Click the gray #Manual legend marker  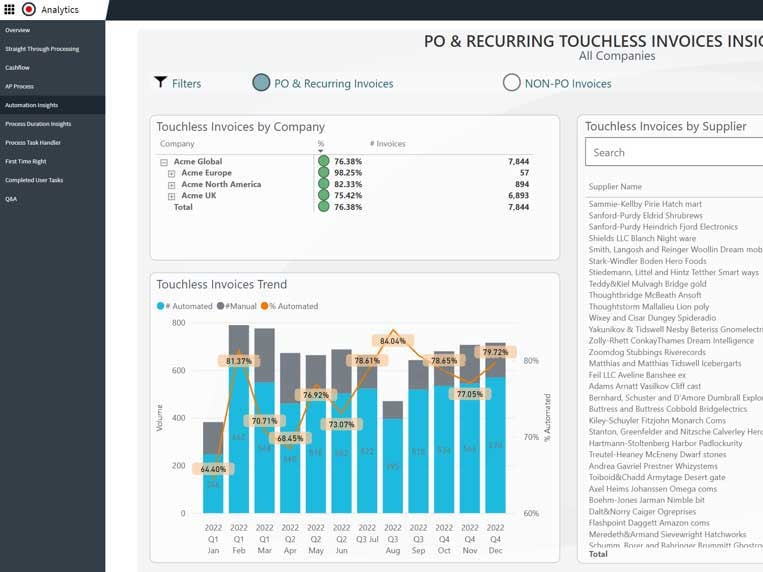pos(220,306)
